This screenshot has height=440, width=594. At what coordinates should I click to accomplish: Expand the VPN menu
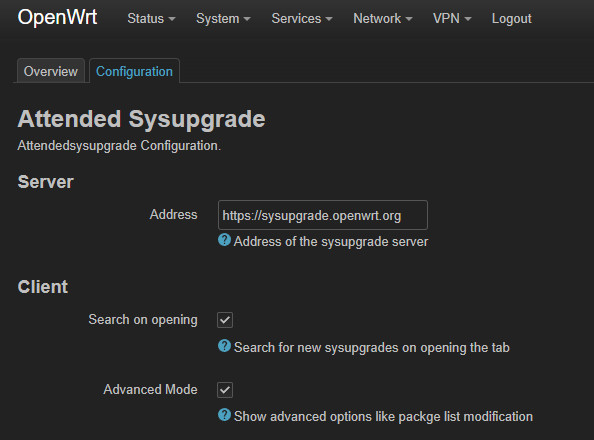pos(452,19)
